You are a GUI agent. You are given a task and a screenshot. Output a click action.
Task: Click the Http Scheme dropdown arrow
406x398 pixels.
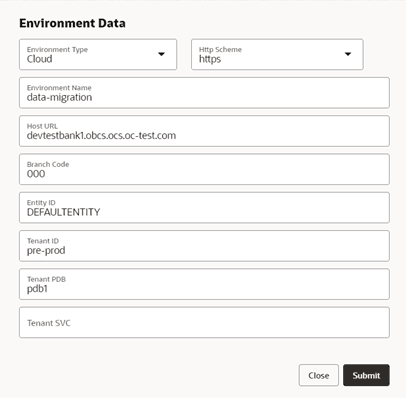pos(348,54)
